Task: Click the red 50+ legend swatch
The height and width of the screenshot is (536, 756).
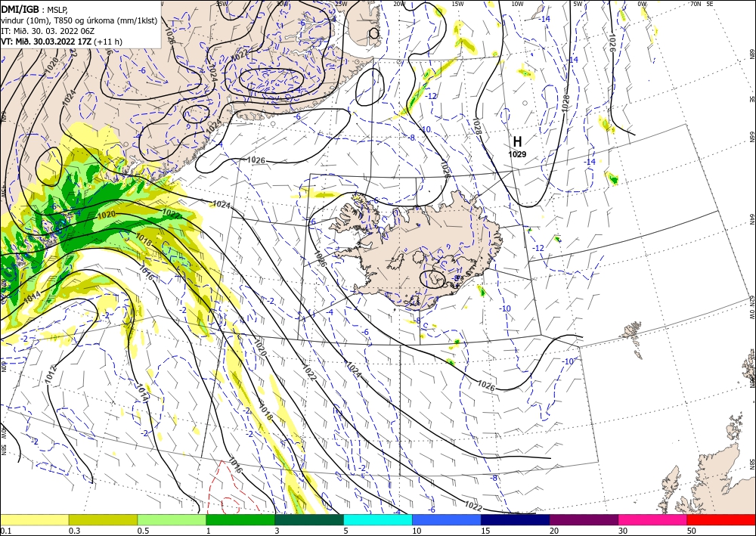Action: [722, 519]
